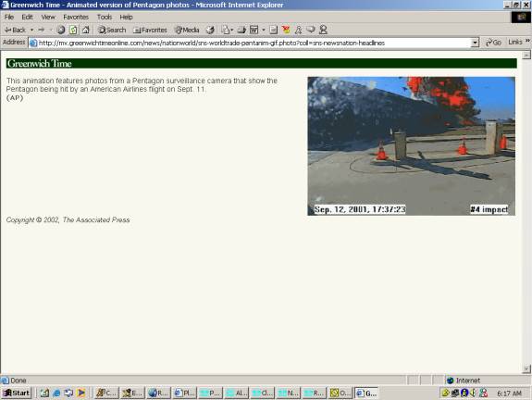Click the vertical scrollbar up arrow

(526, 55)
